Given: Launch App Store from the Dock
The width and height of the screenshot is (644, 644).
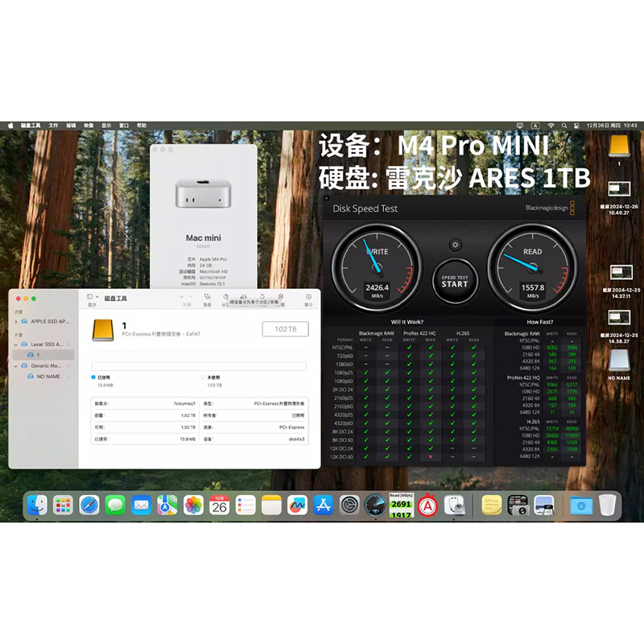Looking at the screenshot, I should pyautogui.click(x=324, y=505).
